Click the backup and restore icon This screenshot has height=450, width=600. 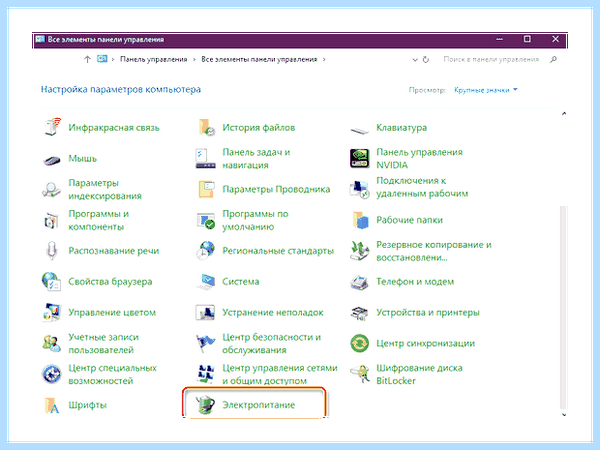pyautogui.click(x=360, y=251)
